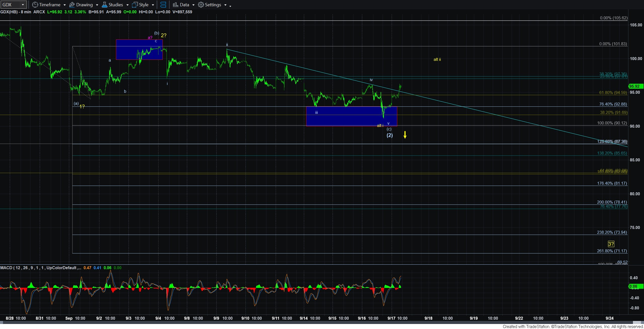Click the Settings gear icon
Viewport: 644px width, 329px height.
coord(201,5)
